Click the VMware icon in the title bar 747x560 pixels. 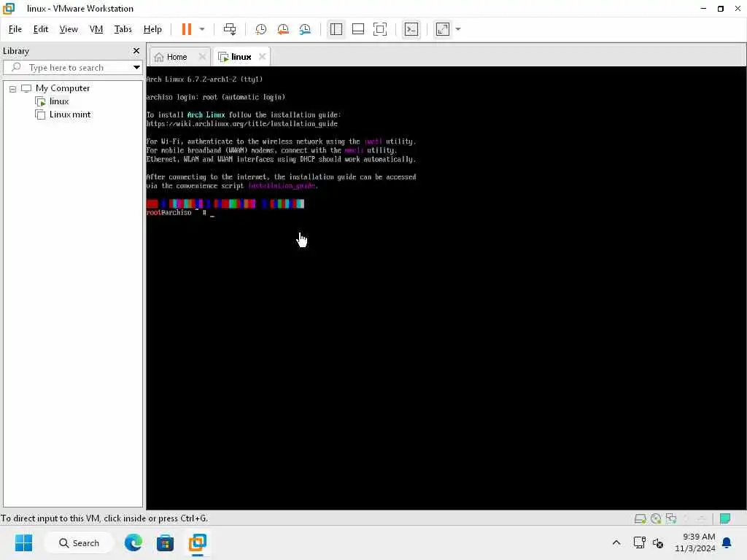pos(9,9)
